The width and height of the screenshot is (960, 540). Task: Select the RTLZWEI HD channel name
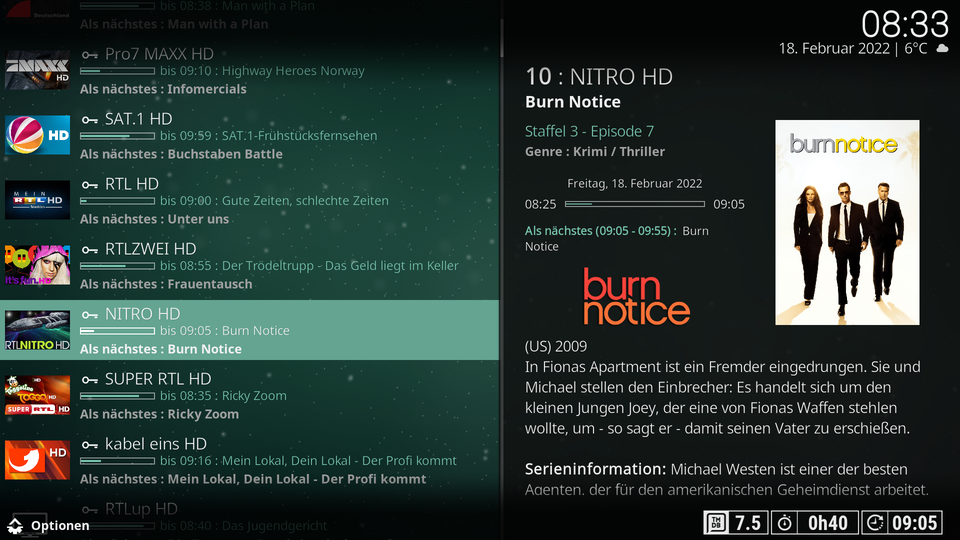151,249
